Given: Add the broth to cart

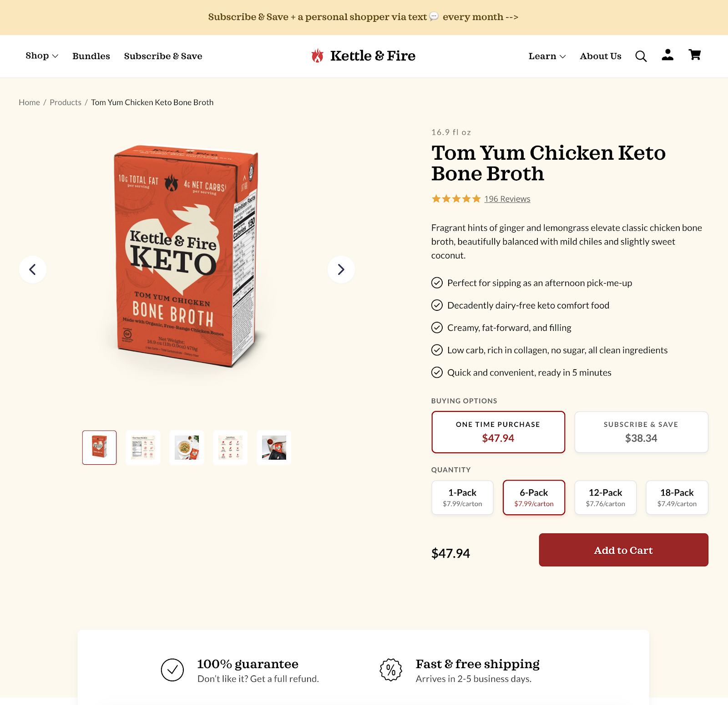Looking at the screenshot, I should point(623,550).
